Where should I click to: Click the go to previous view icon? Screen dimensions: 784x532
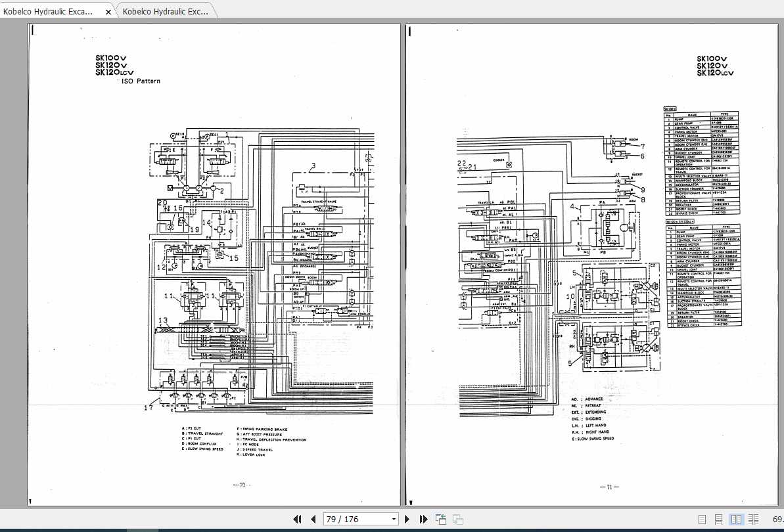pyautogui.click(x=440, y=520)
